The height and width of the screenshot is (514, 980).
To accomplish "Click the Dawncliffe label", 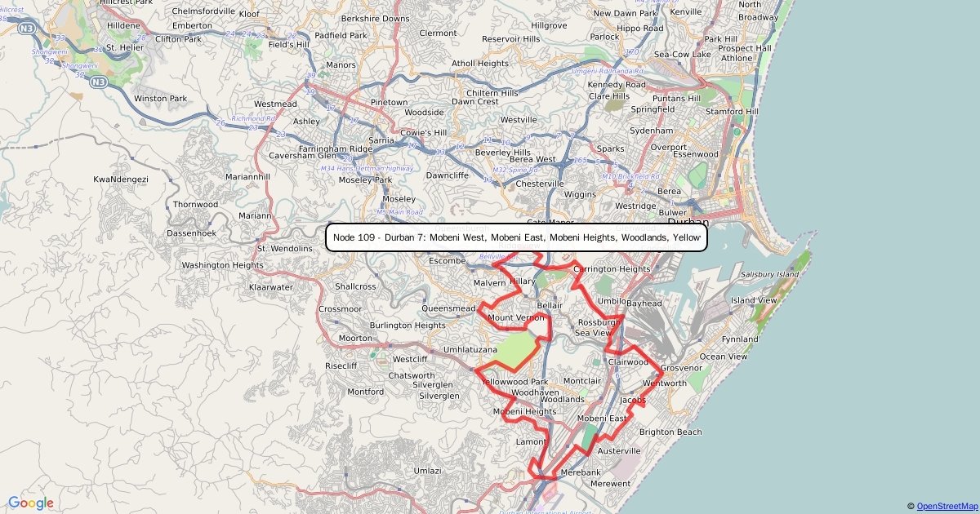I will pyautogui.click(x=448, y=175).
